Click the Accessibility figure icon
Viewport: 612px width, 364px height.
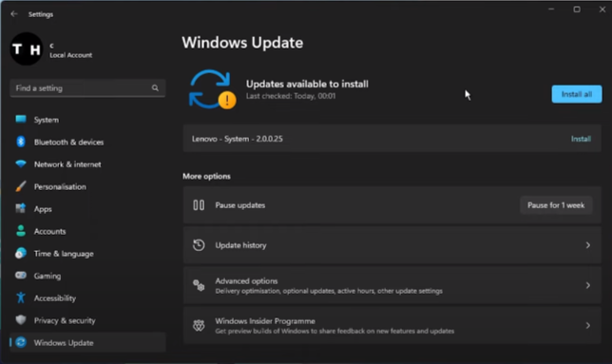21,297
